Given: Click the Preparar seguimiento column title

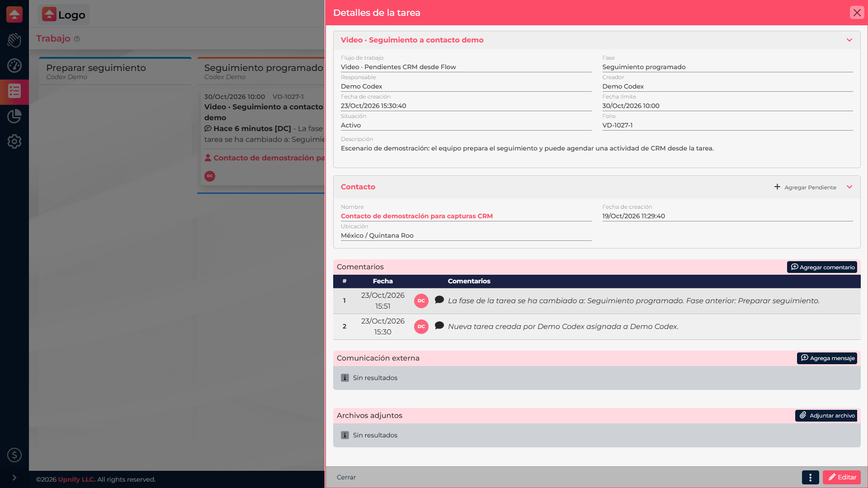Looking at the screenshot, I should [96, 68].
